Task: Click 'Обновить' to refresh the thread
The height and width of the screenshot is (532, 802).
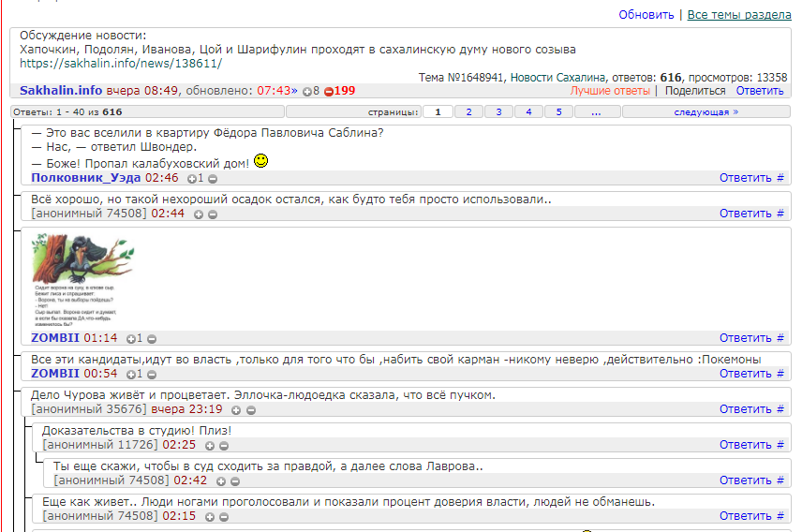Action: pos(646,15)
